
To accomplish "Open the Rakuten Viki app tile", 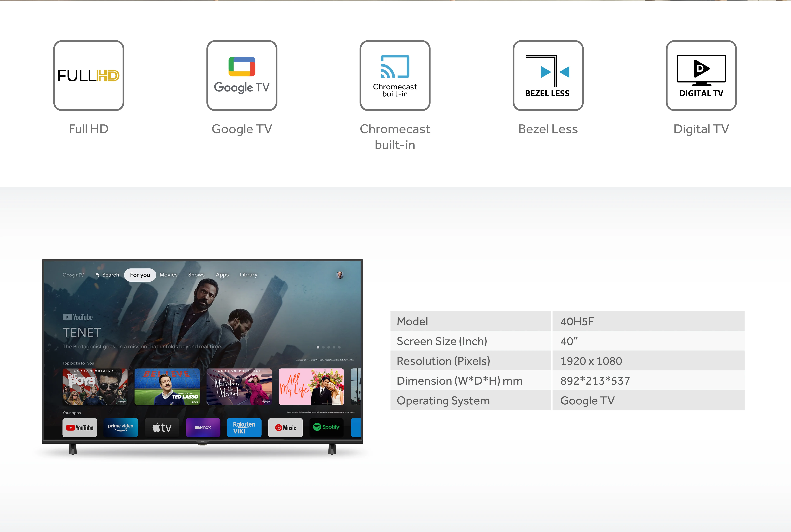I will coord(244,427).
